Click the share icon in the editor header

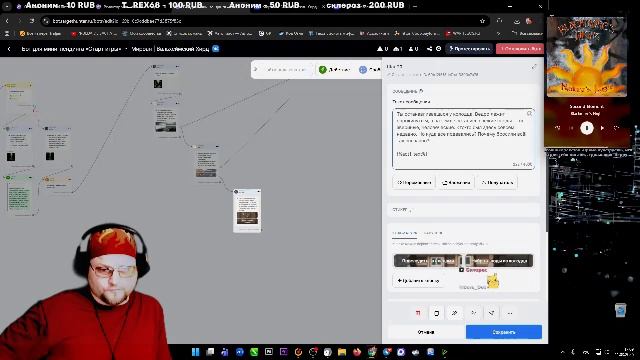click(x=429, y=49)
